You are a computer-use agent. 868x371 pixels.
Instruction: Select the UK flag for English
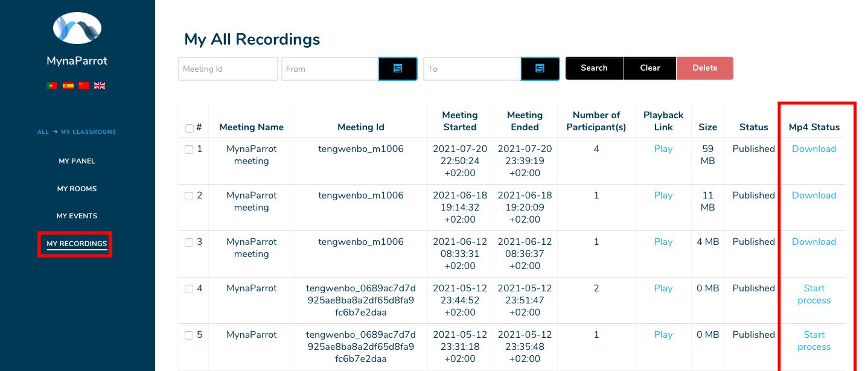pos(100,86)
